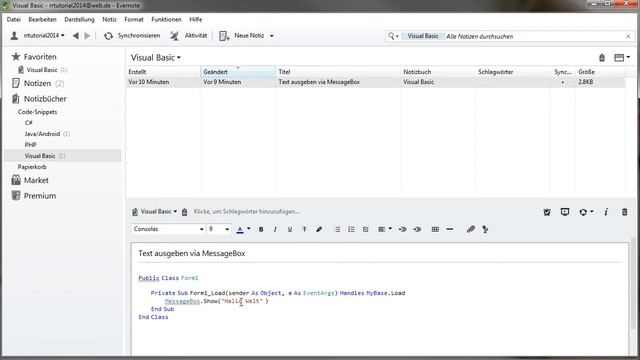Expand the Neue Notiz dropdown arrow
The width and height of the screenshot is (640, 360).
[x=272, y=36]
